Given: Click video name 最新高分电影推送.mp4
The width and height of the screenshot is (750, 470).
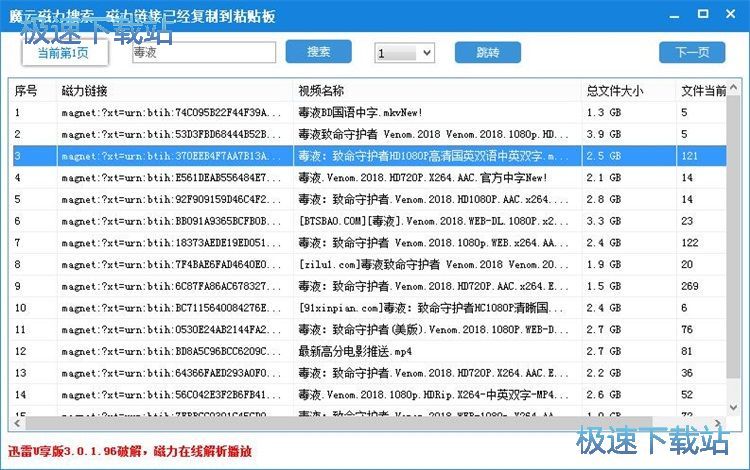Looking at the screenshot, I should pyautogui.click(x=355, y=351).
